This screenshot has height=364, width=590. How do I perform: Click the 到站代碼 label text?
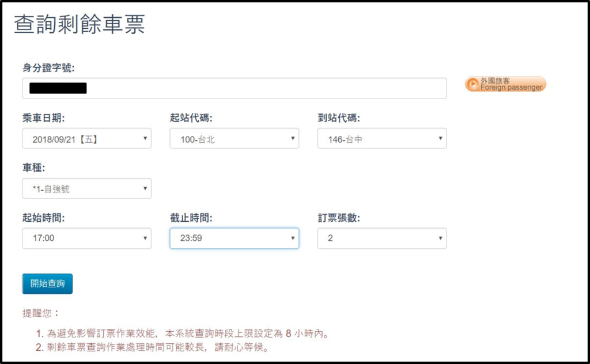pos(339,118)
